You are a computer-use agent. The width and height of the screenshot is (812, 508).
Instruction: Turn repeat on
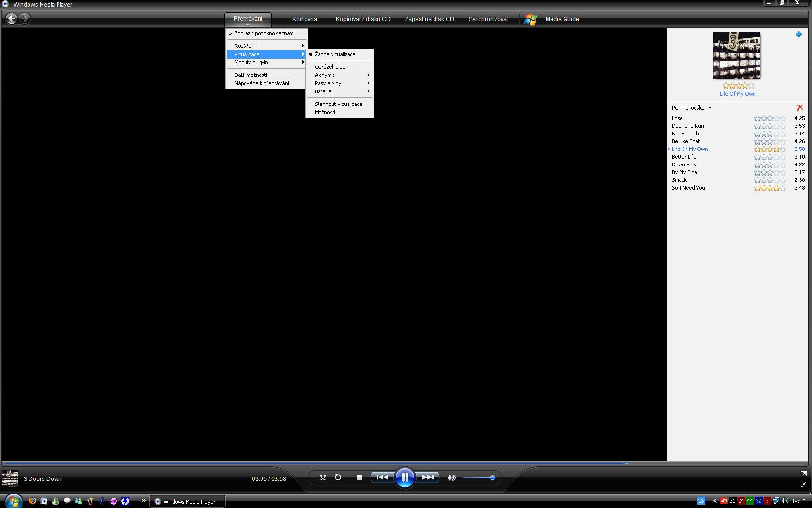(x=338, y=478)
